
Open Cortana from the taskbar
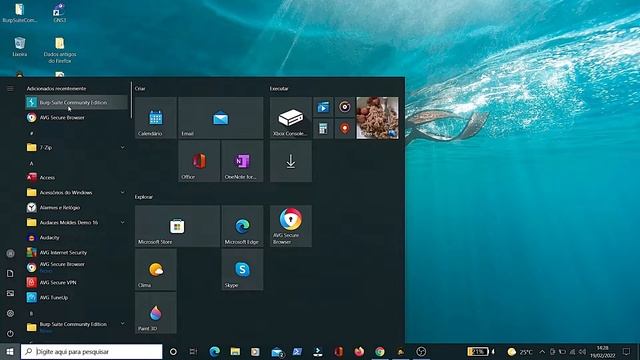click(x=173, y=351)
